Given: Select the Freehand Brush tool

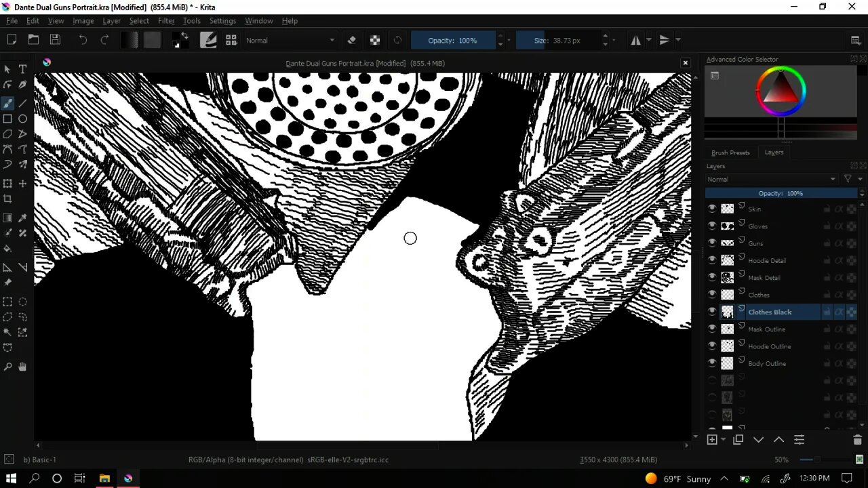Looking at the screenshot, I should click(x=7, y=103).
